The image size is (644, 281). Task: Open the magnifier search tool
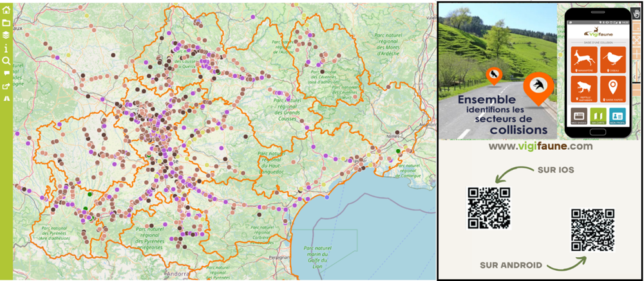[6, 60]
